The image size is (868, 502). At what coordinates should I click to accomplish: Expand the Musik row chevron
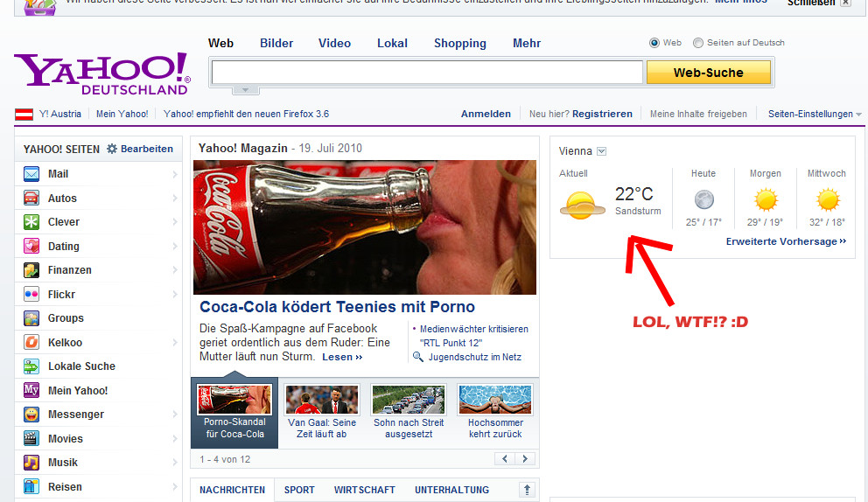click(174, 463)
